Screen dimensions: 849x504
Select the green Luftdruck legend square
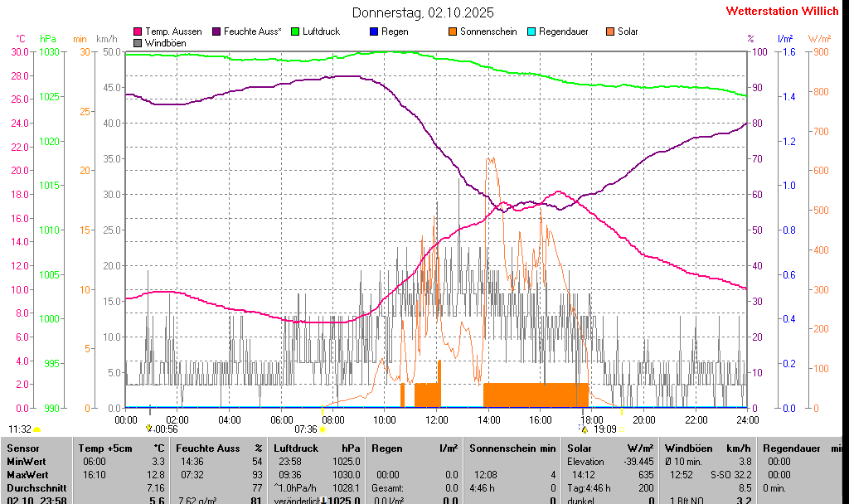(294, 31)
